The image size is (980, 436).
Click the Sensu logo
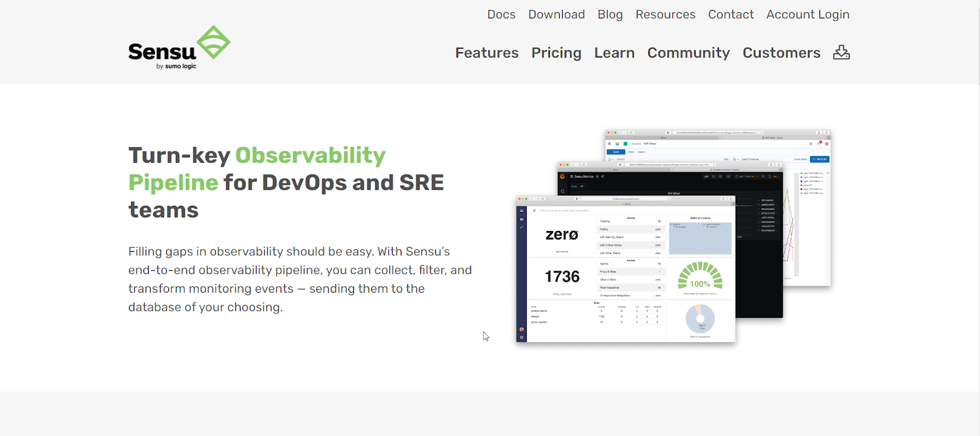point(179,48)
